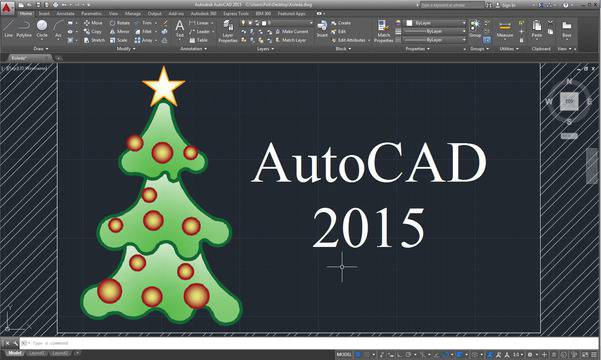Select the Circle tool
Viewport: 601px width, 360px height.
pos(42,29)
